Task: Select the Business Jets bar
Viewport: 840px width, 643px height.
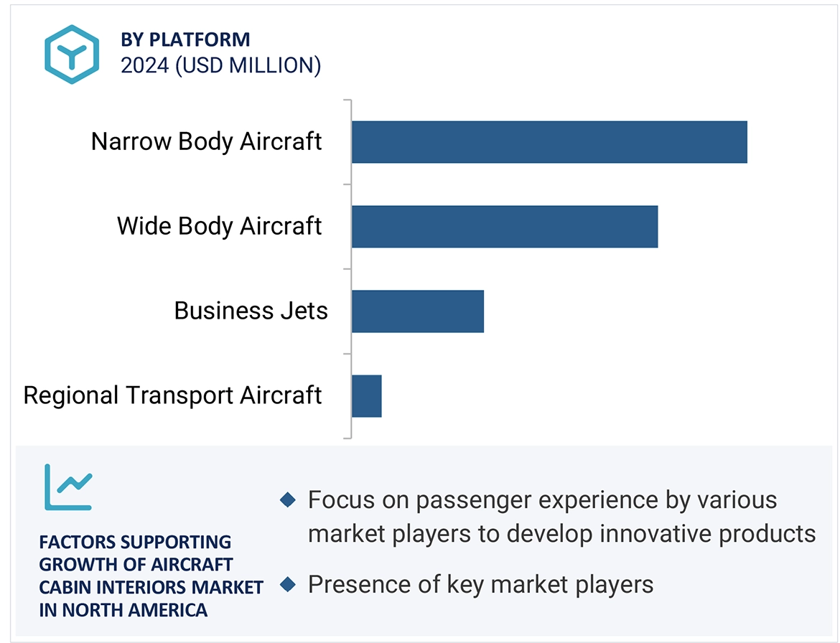Action: coord(418,311)
